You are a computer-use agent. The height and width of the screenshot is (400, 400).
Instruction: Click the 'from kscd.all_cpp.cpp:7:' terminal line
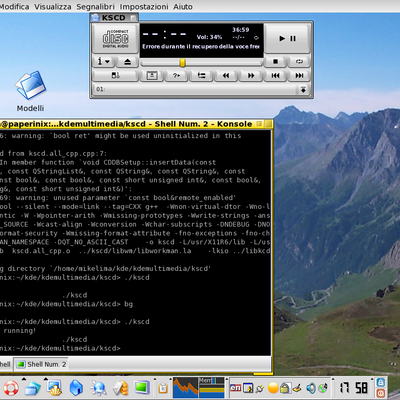(x=53, y=154)
